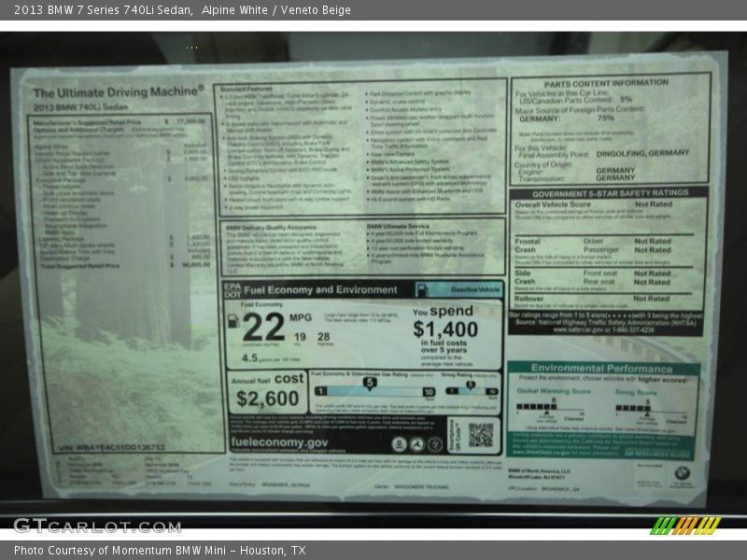
Task: Click the BMW roundel logo on the sticker
Action: click(682, 473)
